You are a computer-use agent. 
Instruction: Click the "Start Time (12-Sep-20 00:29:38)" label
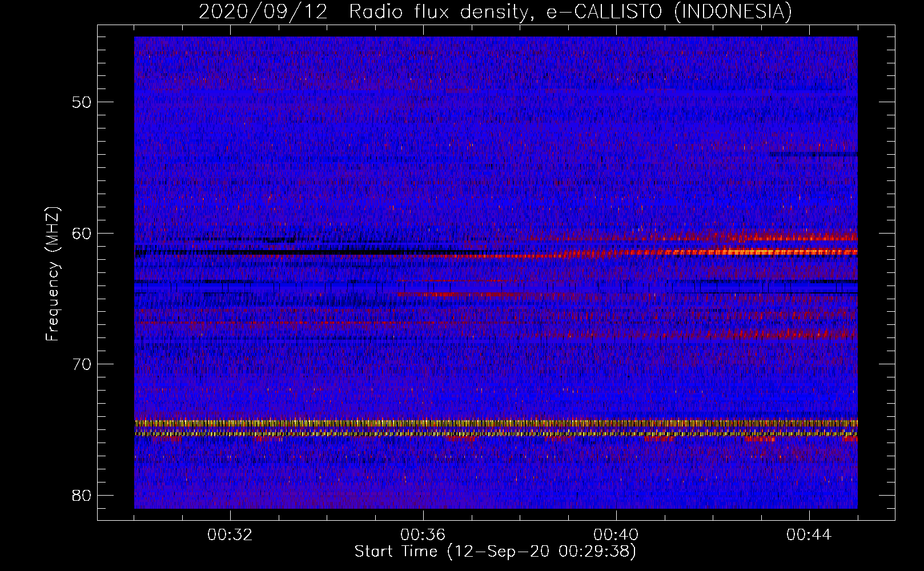pos(495,551)
